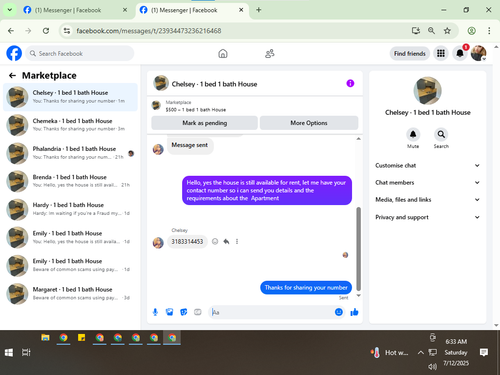Open Brenda conversation in list
Screen dimensions: 500x375
coord(70,181)
